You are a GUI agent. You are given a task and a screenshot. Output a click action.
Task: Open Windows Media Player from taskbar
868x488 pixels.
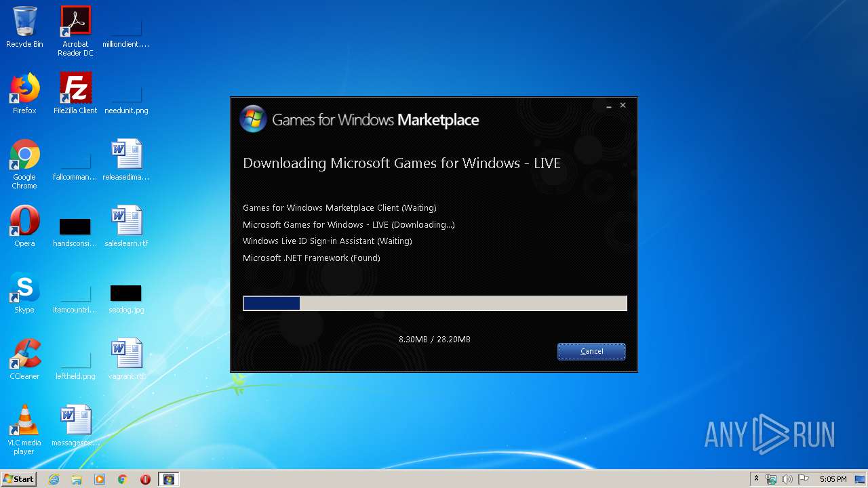pos(100,479)
